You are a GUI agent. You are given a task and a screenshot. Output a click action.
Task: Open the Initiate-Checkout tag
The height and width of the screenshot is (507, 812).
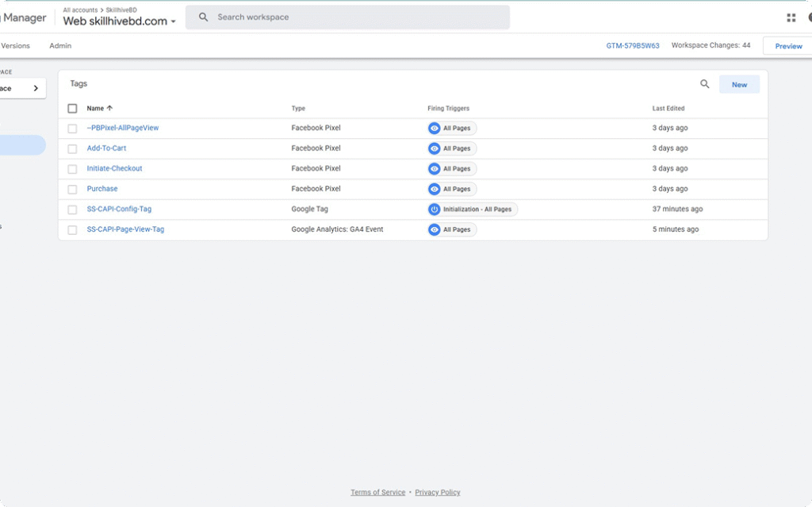[114, 168]
